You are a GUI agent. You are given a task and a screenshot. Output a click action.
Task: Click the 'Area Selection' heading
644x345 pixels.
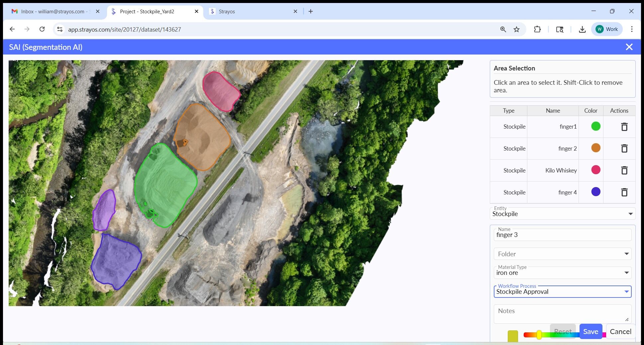[x=514, y=68]
